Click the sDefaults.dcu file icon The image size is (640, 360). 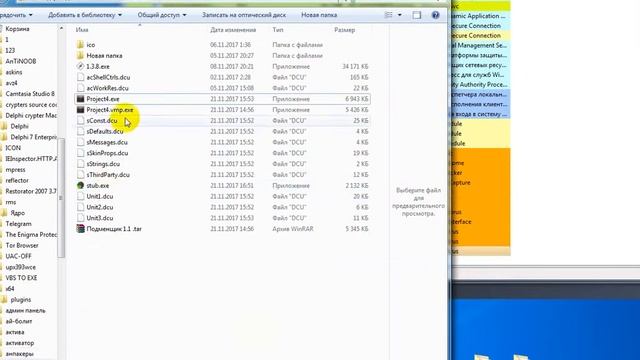point(80,131)
